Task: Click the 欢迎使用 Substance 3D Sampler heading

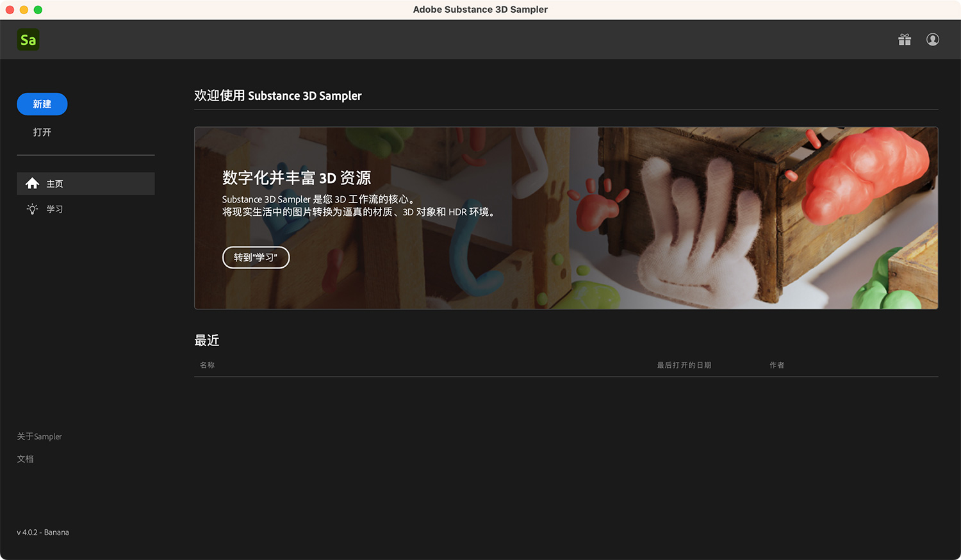Action: coord(278,95)
